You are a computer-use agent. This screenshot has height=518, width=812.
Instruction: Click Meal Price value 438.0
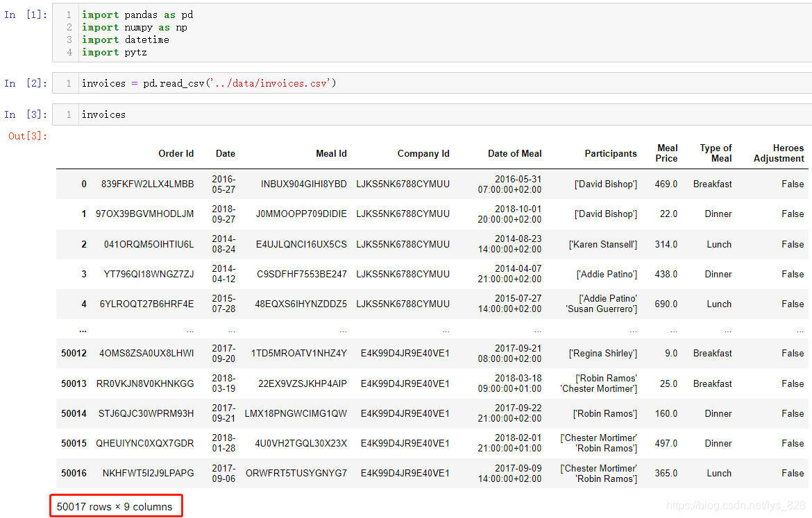pos(666,275)
